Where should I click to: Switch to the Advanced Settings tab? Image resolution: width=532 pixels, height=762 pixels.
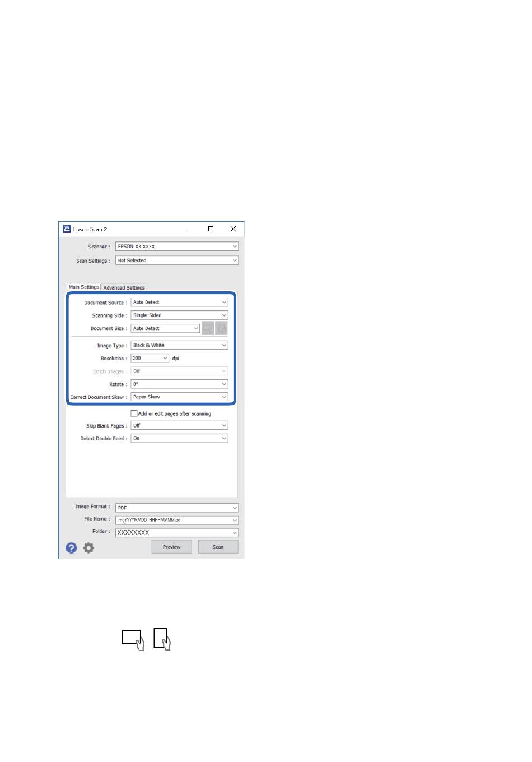(x=124, y=287)
